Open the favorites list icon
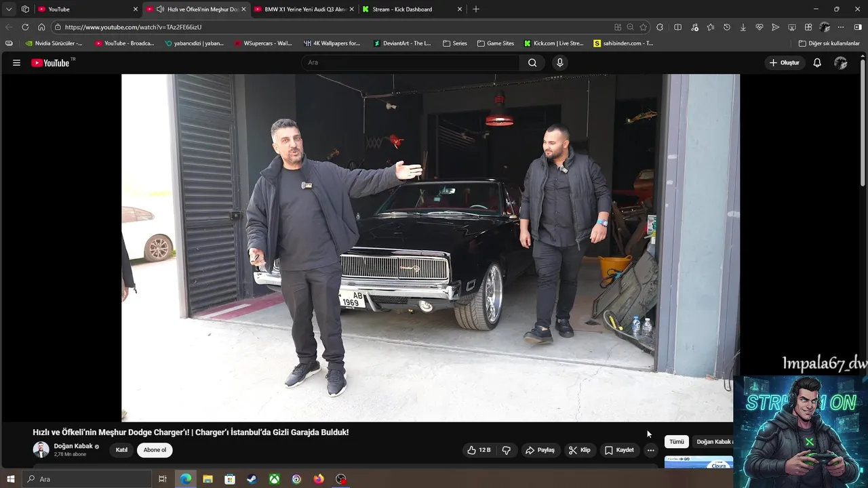 tap(711, 27)
